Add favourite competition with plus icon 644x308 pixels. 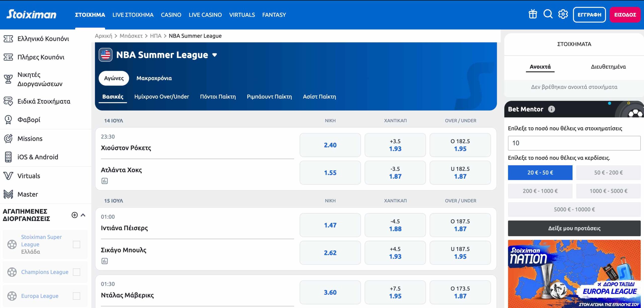(74, 215)
